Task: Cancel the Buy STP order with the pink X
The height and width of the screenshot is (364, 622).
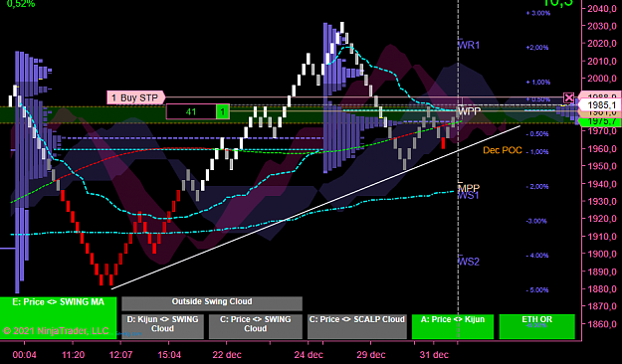Action: click(569, 97)
